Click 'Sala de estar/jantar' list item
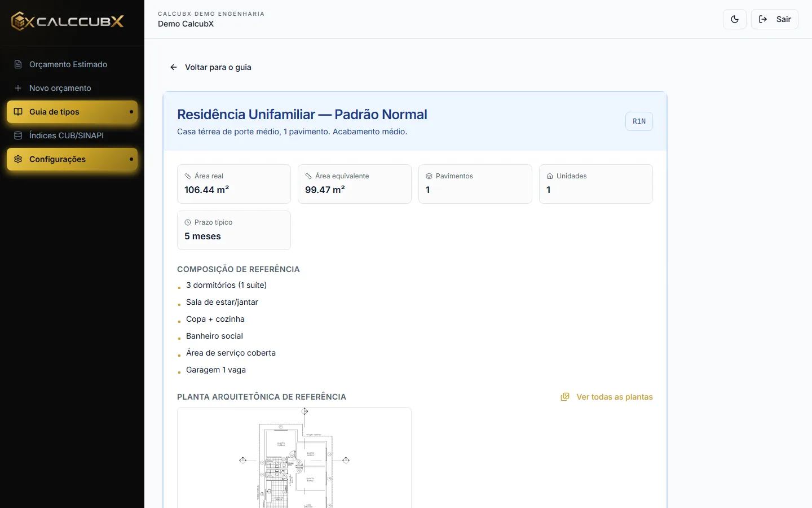 (x=222, y=302)
